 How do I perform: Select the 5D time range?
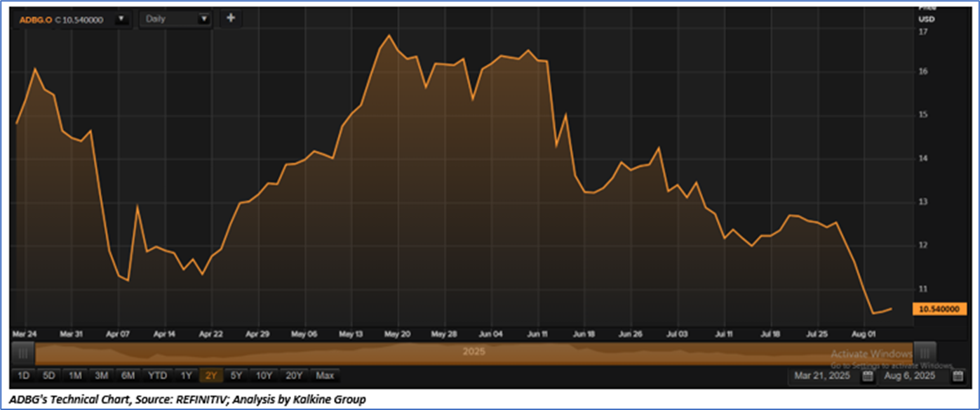48,376
